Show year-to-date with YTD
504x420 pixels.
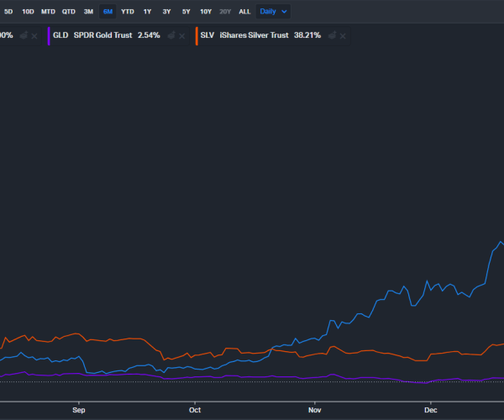pos(127,12)
